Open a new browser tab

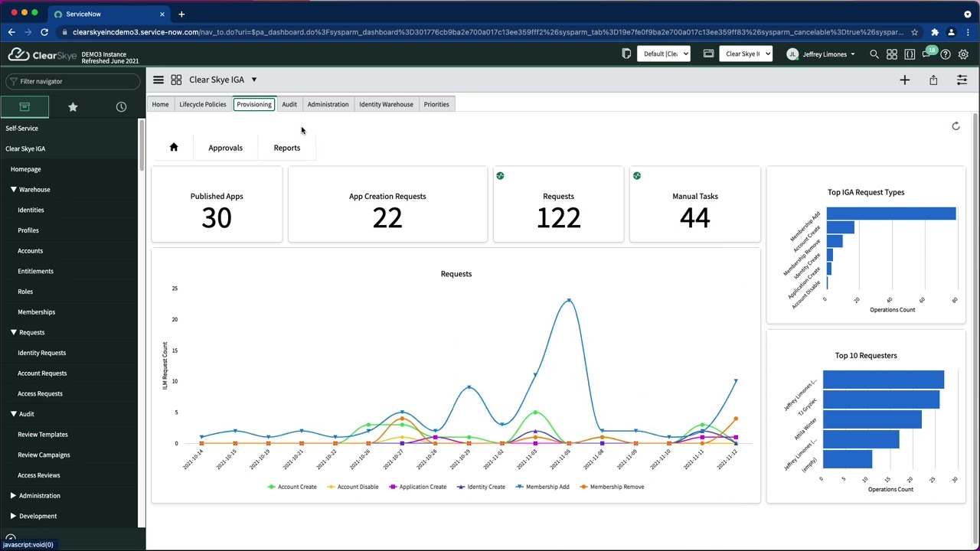[181, 14]
